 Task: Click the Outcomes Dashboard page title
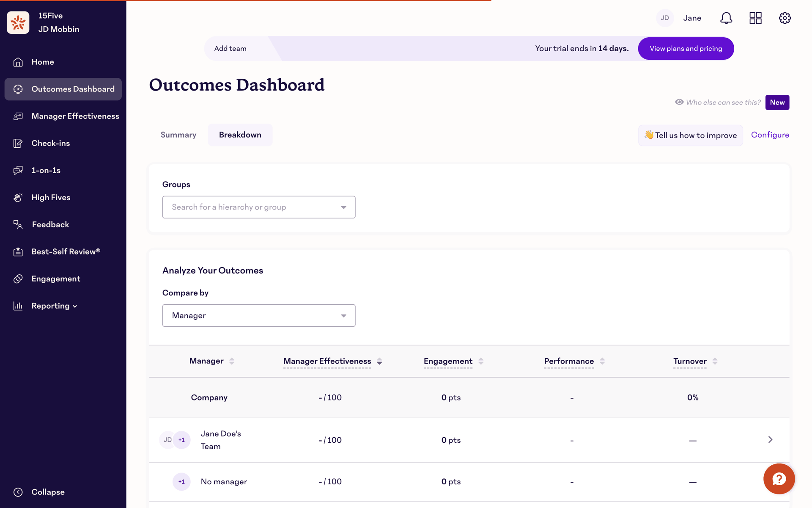click(x=236, y=85)
